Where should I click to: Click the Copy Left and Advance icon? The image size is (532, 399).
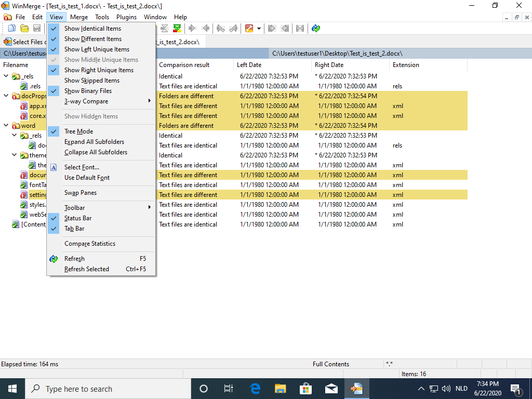pos(233,29)
